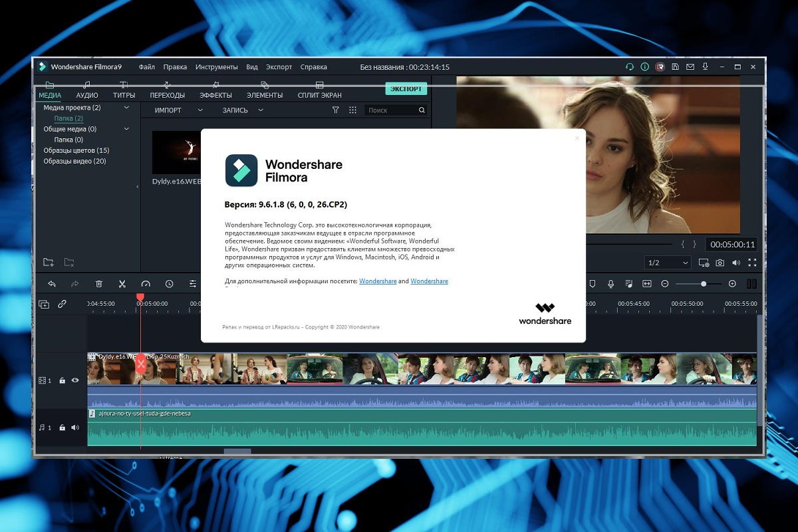Viewport: 798px width, 532px height.
Task: Switch to the ПЕРЕХОДЫ tab
Action: point(167,90)
